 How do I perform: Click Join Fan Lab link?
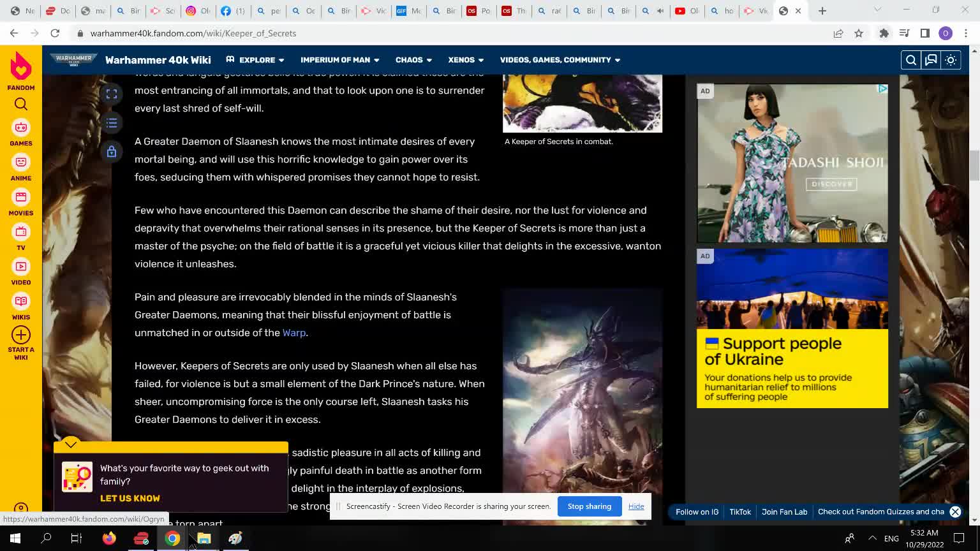click(x=784, y=511)
